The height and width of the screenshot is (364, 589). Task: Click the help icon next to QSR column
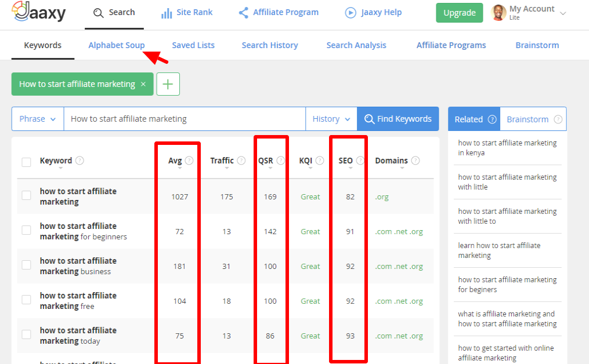pyautogui.click(x=281, y=161)
